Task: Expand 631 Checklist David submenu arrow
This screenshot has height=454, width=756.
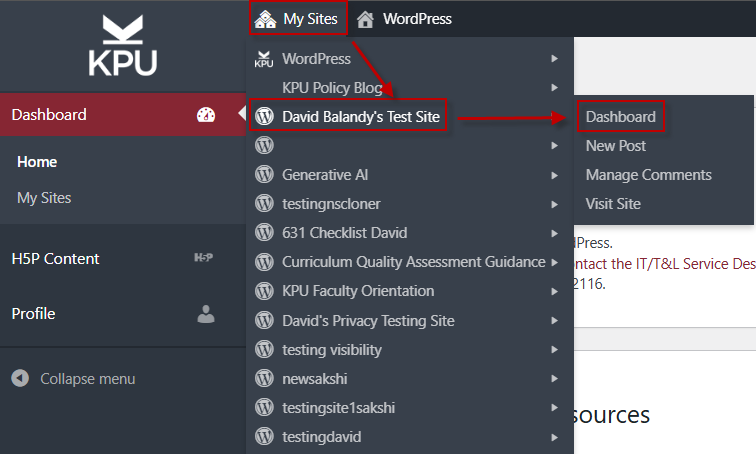Action: [554, 233]
